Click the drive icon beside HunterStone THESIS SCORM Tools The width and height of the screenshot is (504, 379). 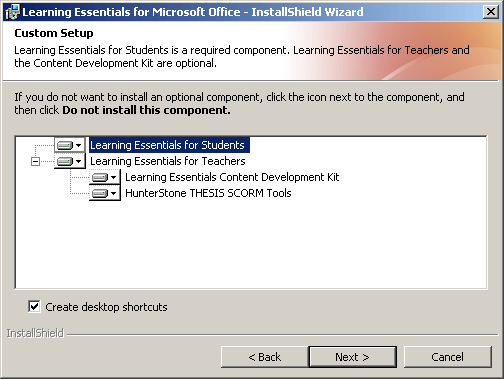coord(100,193)
